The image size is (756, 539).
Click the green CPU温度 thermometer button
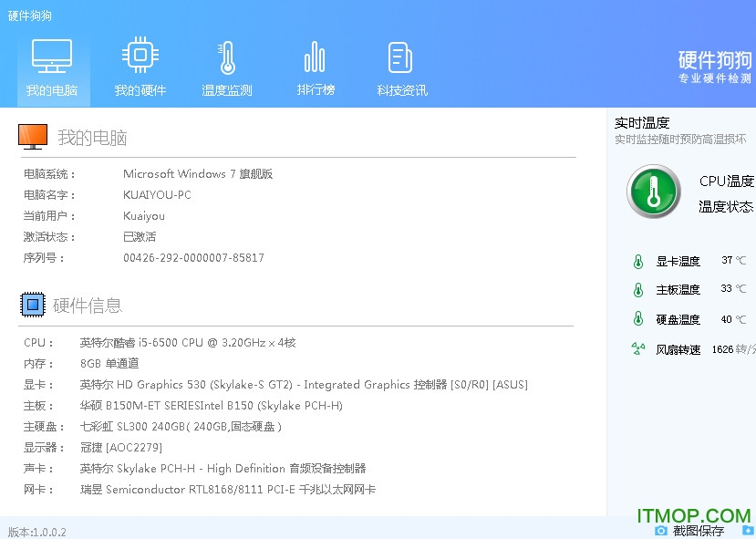[x=652, y=192]
